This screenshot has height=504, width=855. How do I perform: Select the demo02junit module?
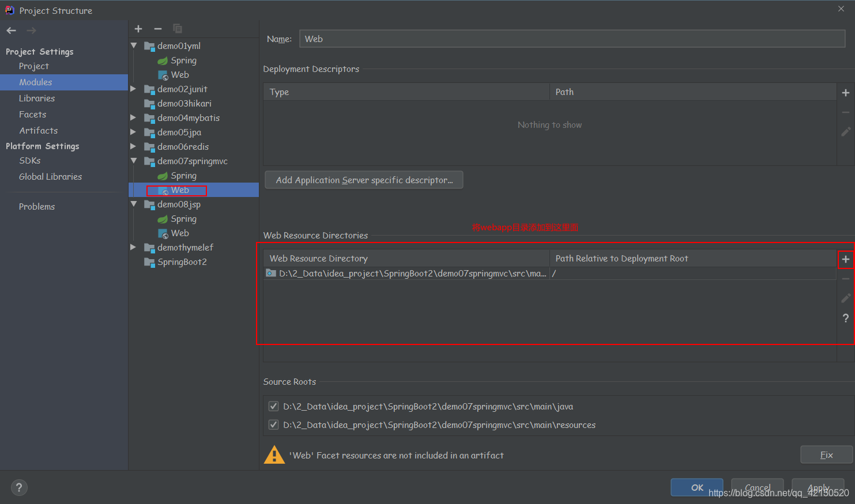[x=182, y=89]
